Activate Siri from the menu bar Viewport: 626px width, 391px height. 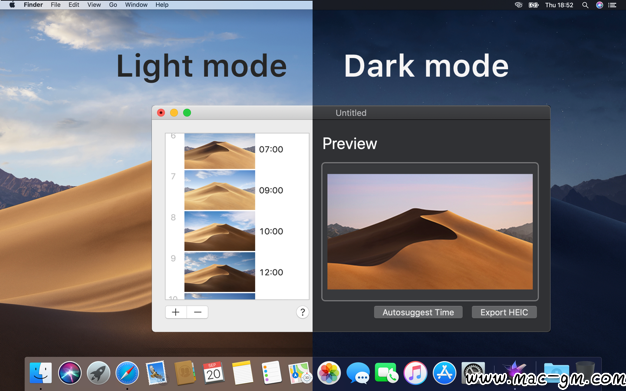pyautogui.click(x=599, y=5)
